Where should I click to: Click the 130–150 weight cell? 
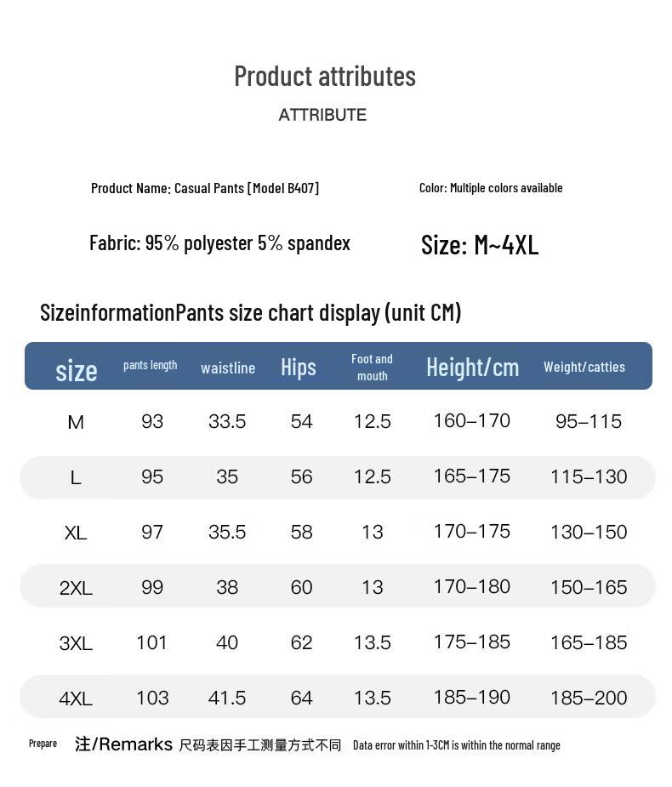coord(589,532)
